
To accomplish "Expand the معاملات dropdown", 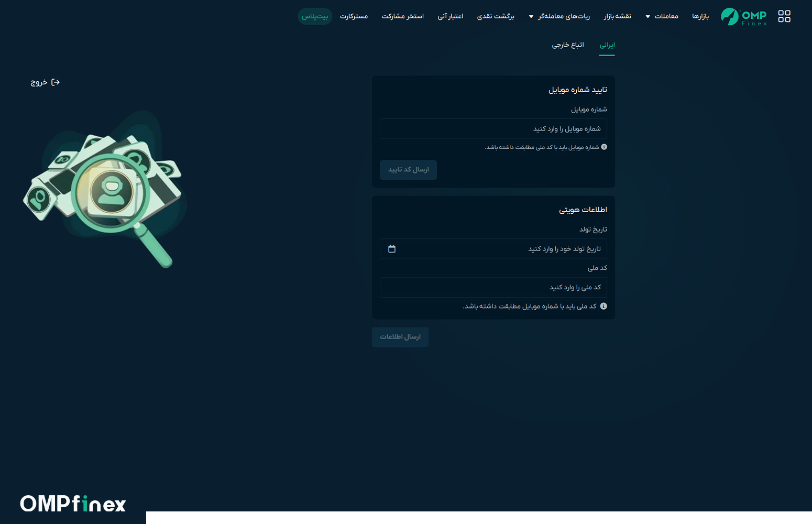I will (662, 16).
